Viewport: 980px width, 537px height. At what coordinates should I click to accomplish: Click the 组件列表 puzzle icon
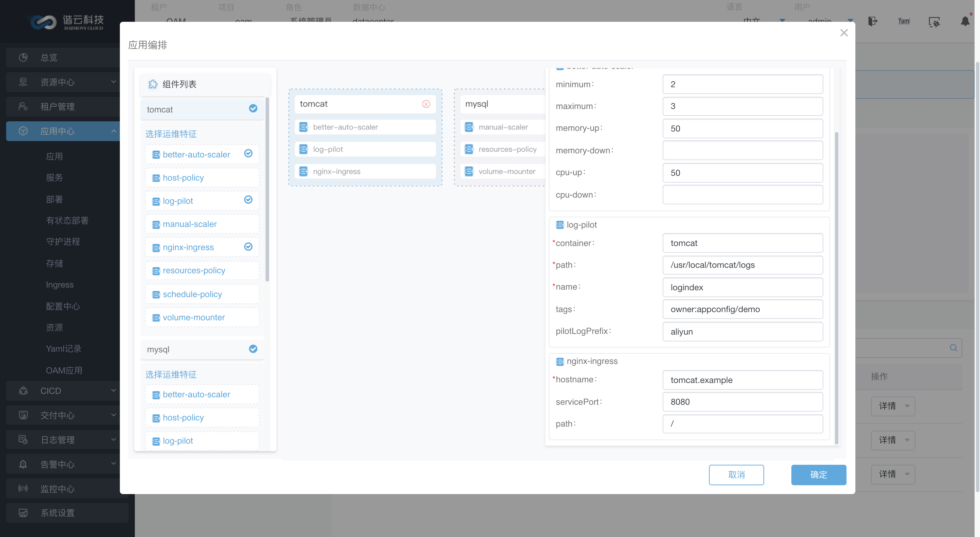153,84
